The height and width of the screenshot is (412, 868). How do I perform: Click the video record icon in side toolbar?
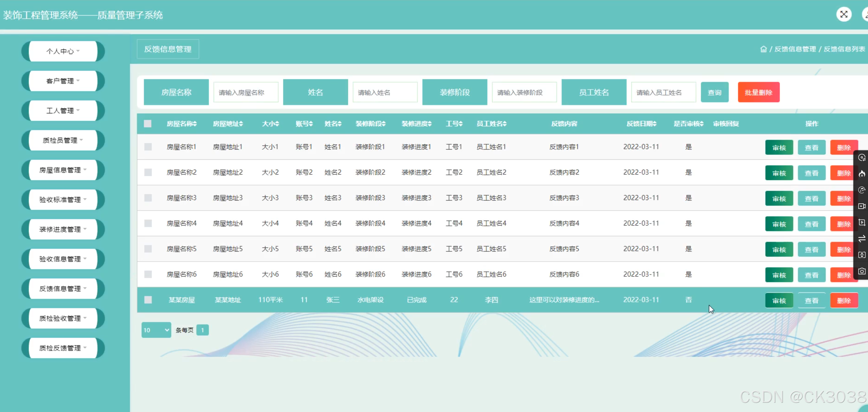(x=862, y=206)
